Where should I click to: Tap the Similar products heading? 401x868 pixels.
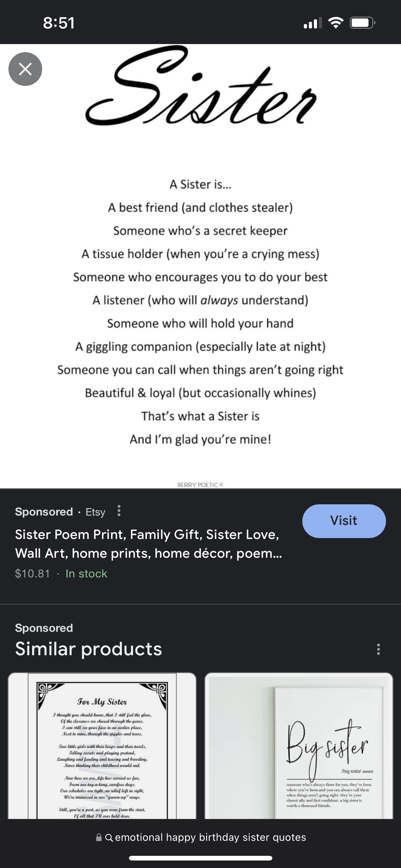89,649
